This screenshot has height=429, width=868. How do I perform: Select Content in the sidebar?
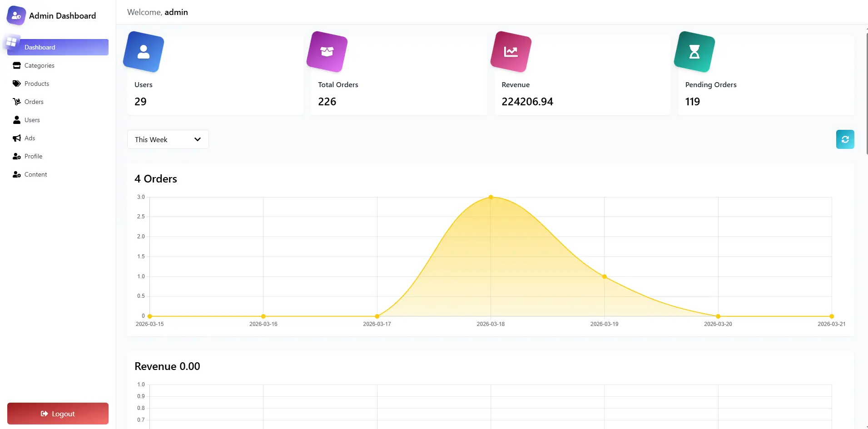(35, 174)
